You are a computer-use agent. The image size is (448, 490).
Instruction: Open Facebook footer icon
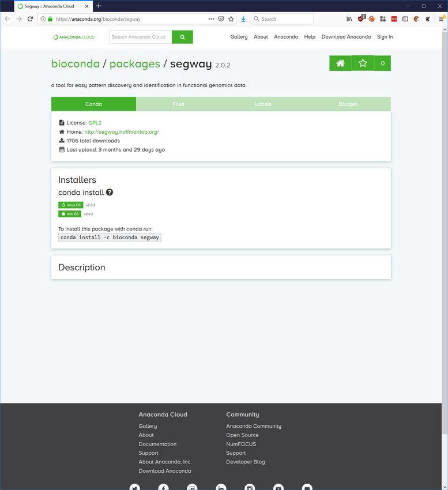pyautogui.click(x=164, y=487)
